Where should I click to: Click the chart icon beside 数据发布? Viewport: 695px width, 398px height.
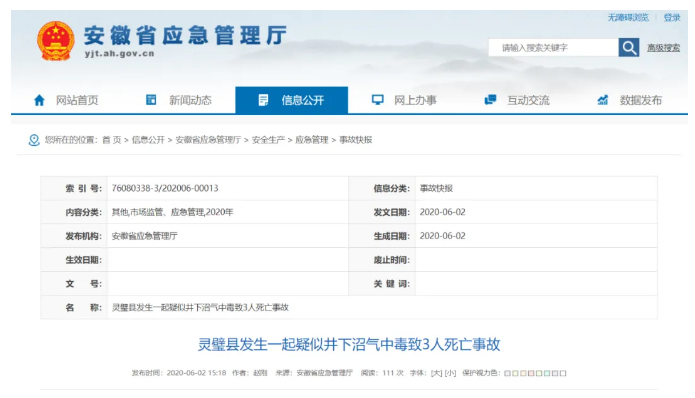(x=603, y=100)
